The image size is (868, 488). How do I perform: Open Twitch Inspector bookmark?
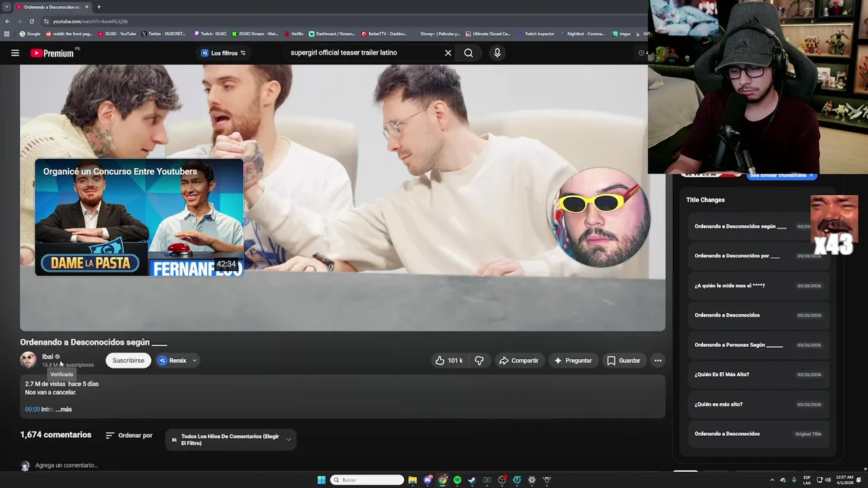coord(535,34)
